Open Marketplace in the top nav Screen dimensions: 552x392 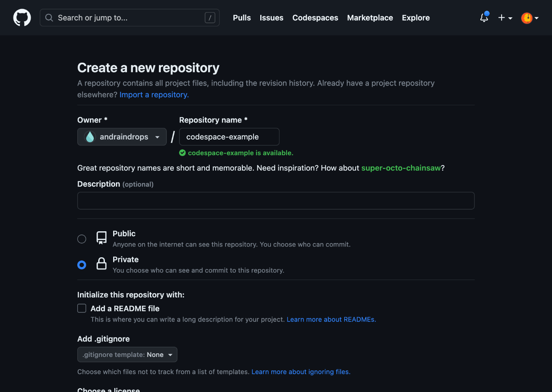[x=370, y=18]
